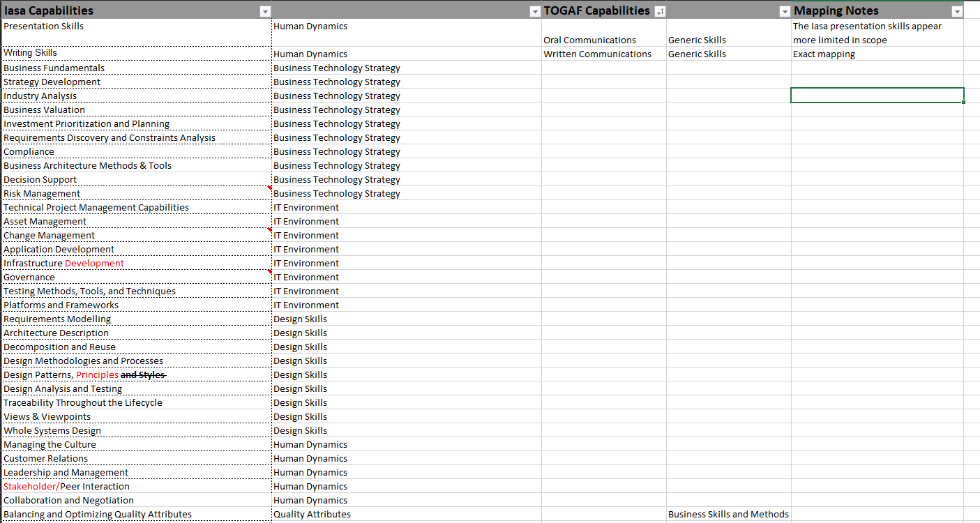Open filter dropdown left of Mapping Notes header
The width and height of the screenshot is (980, 523).
coord(785,11)
